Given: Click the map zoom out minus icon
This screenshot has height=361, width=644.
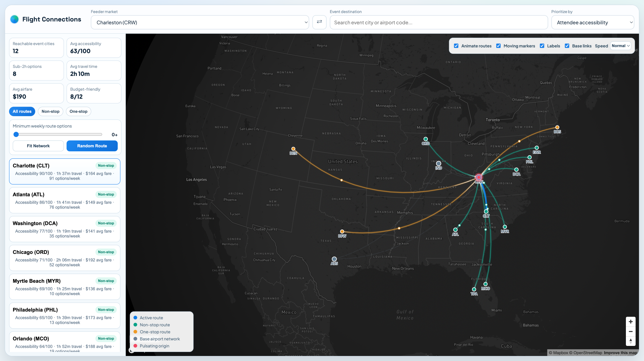Looking at the screenshot, I should click(x=630, y=331).
